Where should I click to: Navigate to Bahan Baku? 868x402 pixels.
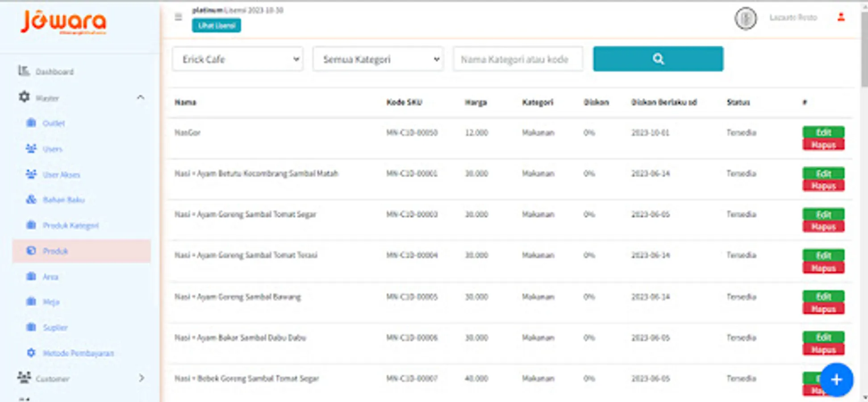click(x=63, y=200)
